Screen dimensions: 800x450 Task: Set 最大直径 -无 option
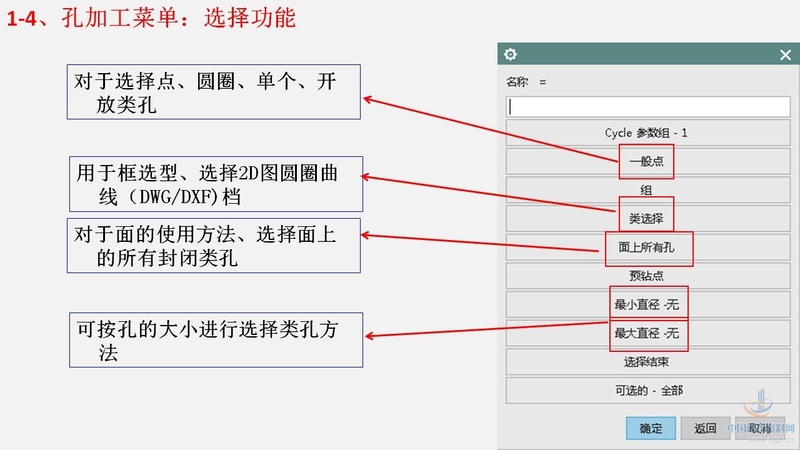[x=648, y=333]
